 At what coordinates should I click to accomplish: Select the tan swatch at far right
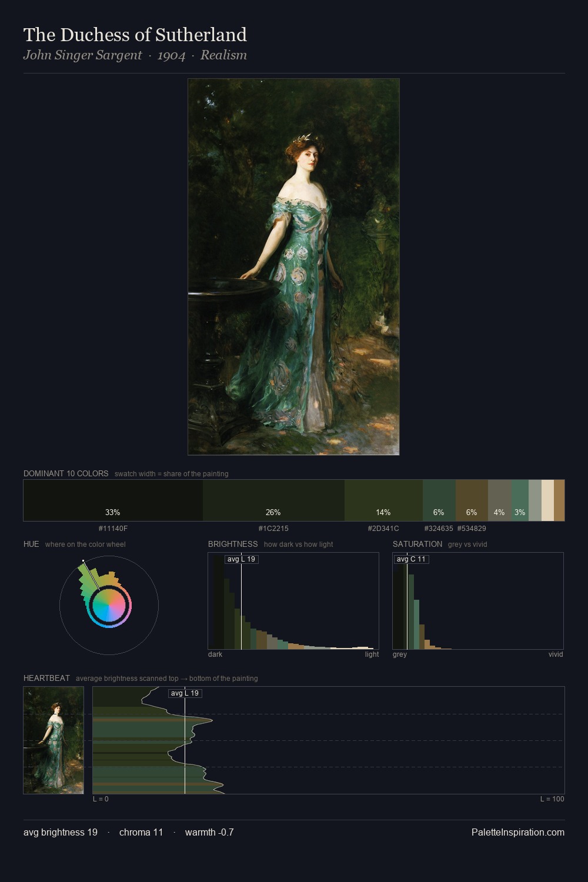pos(559,500)
